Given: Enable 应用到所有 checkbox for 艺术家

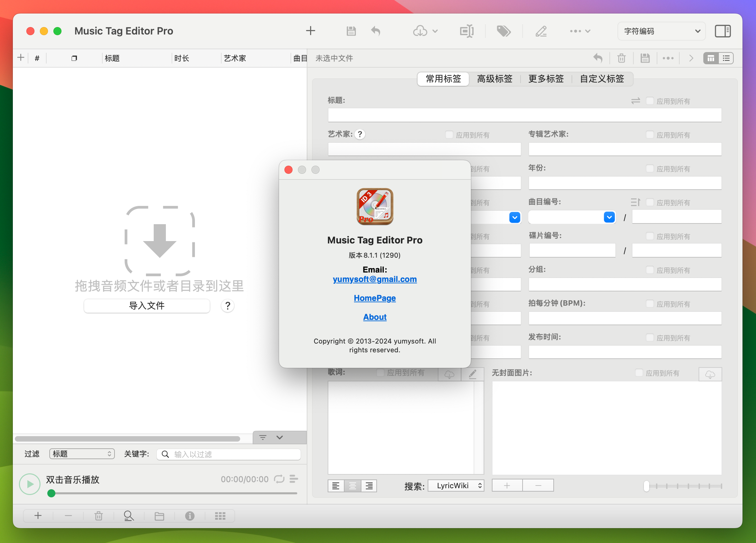Looking at the screenshot, I should pyautogui.click(x=449, y=135).
